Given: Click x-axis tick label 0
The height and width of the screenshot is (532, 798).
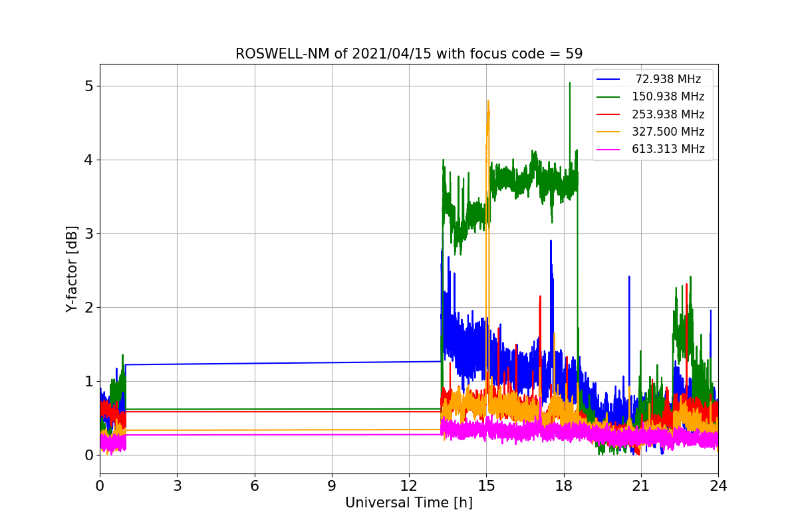Looking at the screenshot, I should click(x=100, y=486).
